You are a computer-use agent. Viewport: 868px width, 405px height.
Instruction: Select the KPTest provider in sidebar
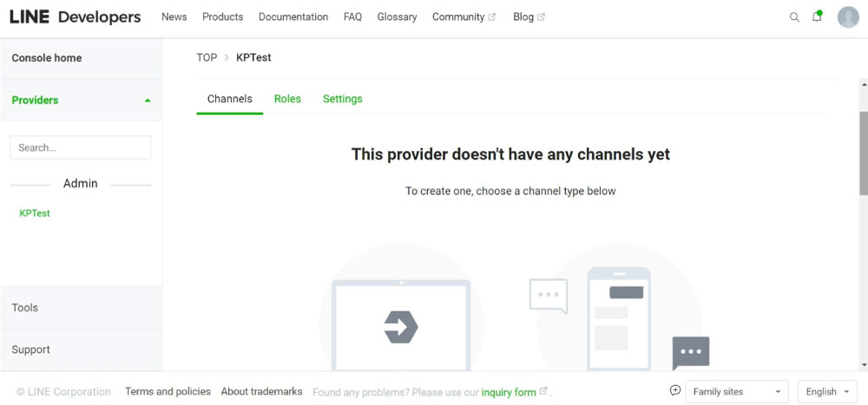35,213
